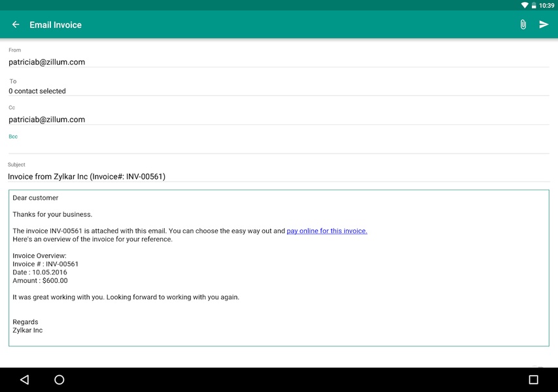This screenshot has width=558, height=392.
Task: Click the 'Zylkar Inc' signature line
Action: (27, 330)
